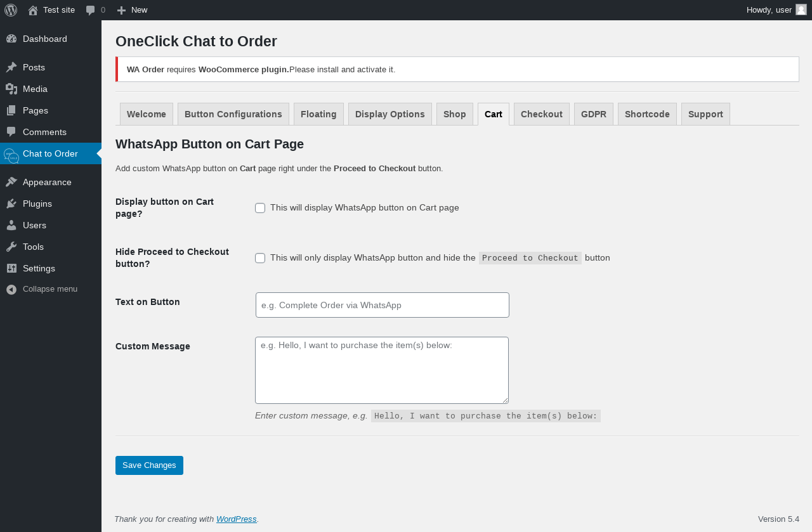Image resolution: width=812 pixels, height=532 pixels.
Task: Switch to the Button Configurations tab
Action: coord(233,114)
